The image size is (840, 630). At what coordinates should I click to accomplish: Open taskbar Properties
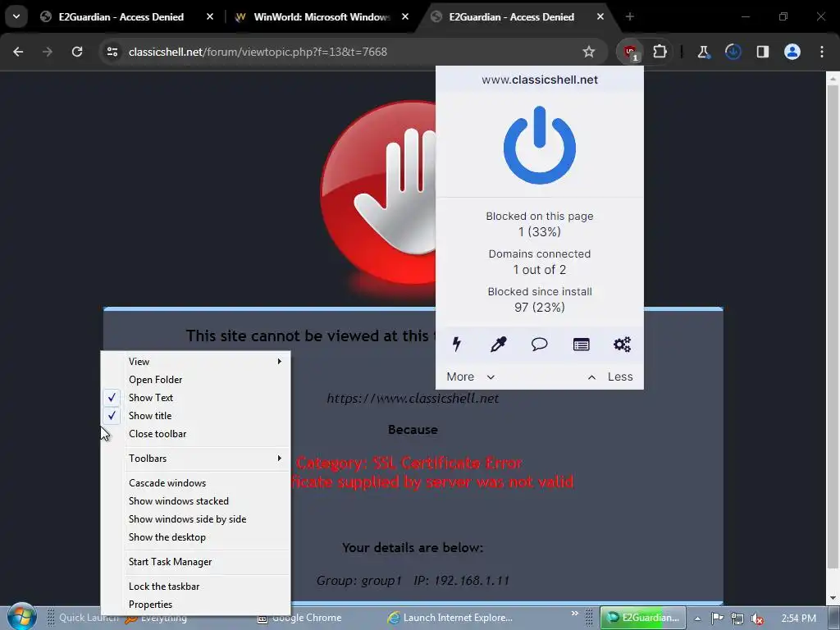pyautogui.click(x=195, y=605)
